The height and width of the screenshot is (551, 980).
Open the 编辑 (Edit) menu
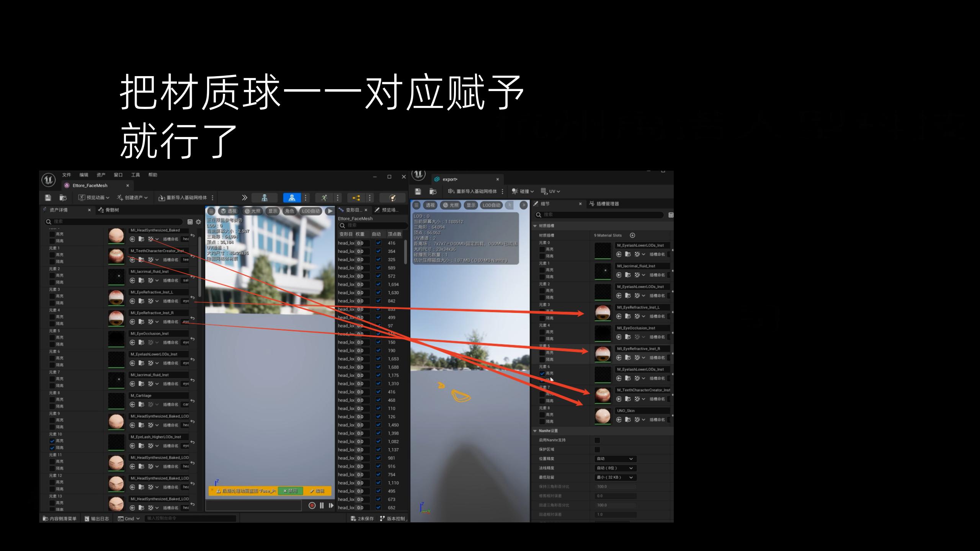[x=84, y=175]
